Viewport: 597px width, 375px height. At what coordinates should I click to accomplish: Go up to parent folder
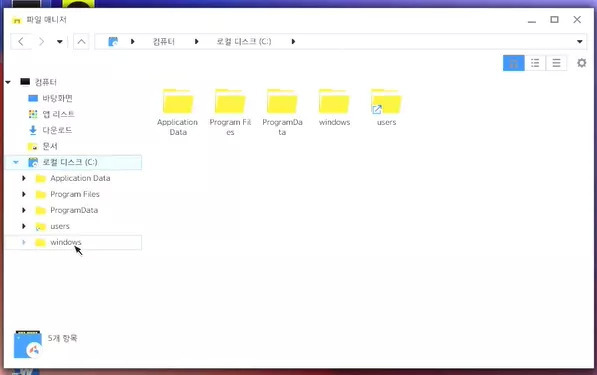pos(81,41)
